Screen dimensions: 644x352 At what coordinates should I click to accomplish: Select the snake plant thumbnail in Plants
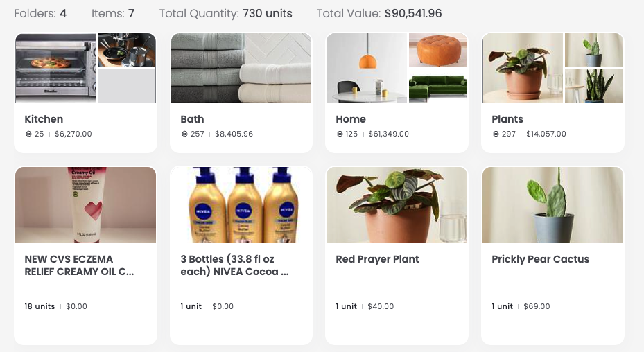(x=593, y=86)
